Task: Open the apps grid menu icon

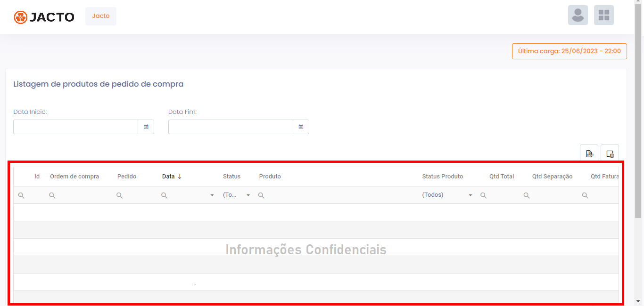Action: (604, 15)
